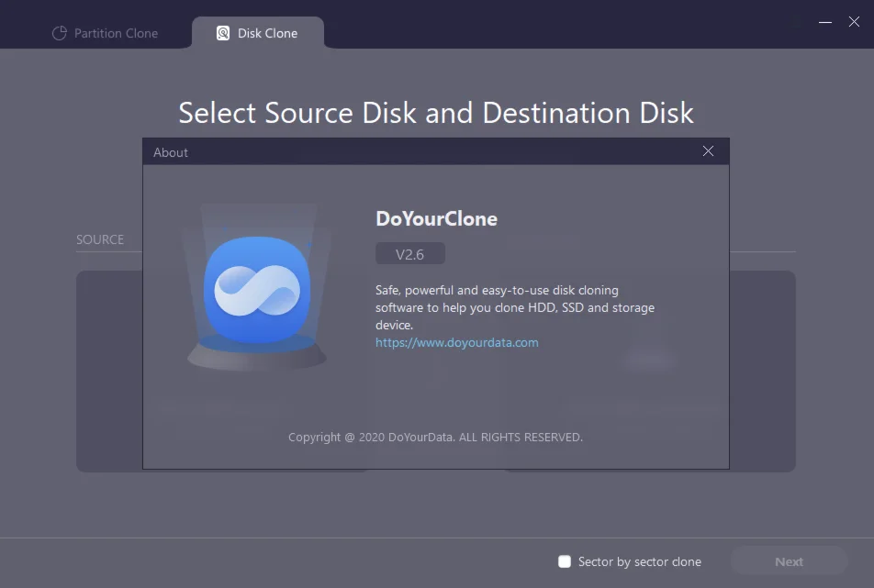Click the copyright notice text
Image resolution: width=874 pixels, height=588 pixels.
tap(435, 438)
